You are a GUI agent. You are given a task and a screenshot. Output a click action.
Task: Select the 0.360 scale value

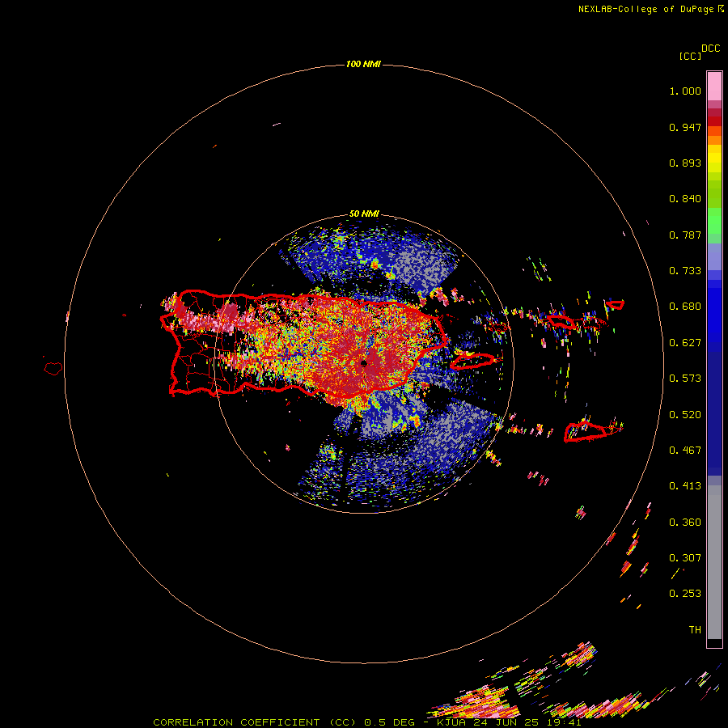click(685, 523)
